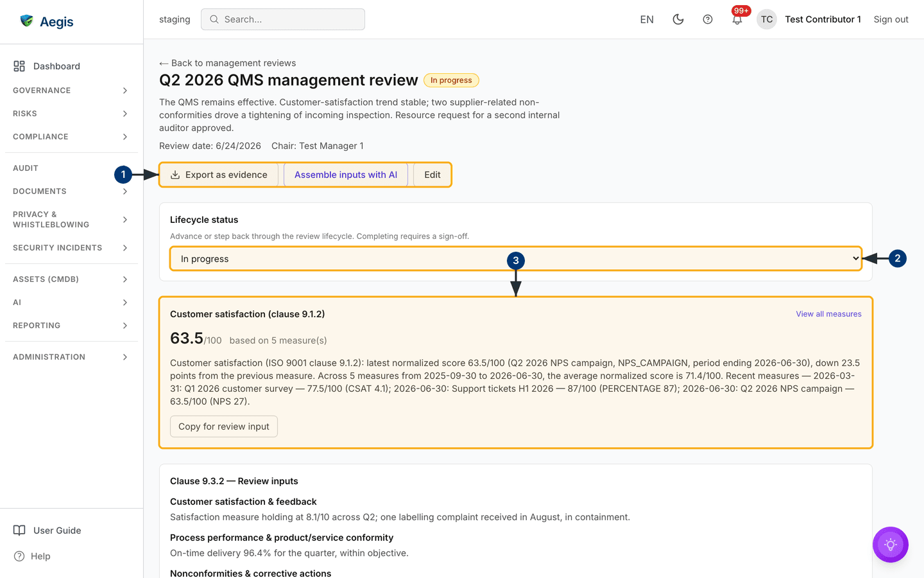
Task: Click the Test Contributor 1 username
Action: 823,19
